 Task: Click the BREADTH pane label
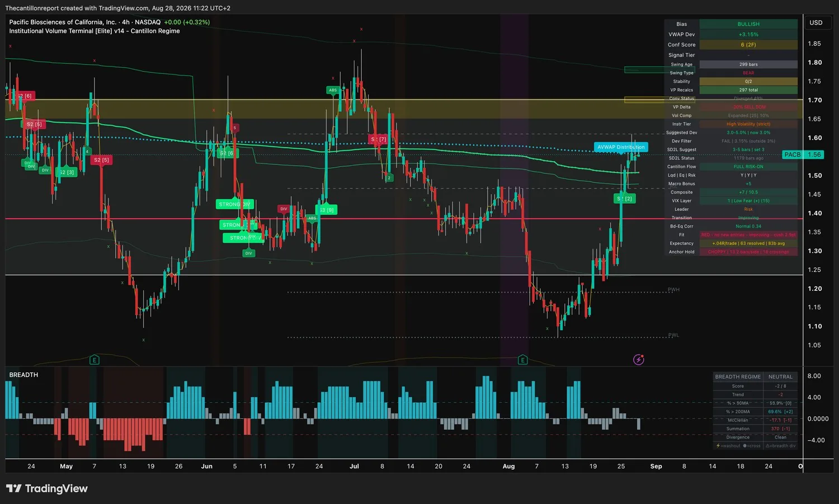coord(23,375)
